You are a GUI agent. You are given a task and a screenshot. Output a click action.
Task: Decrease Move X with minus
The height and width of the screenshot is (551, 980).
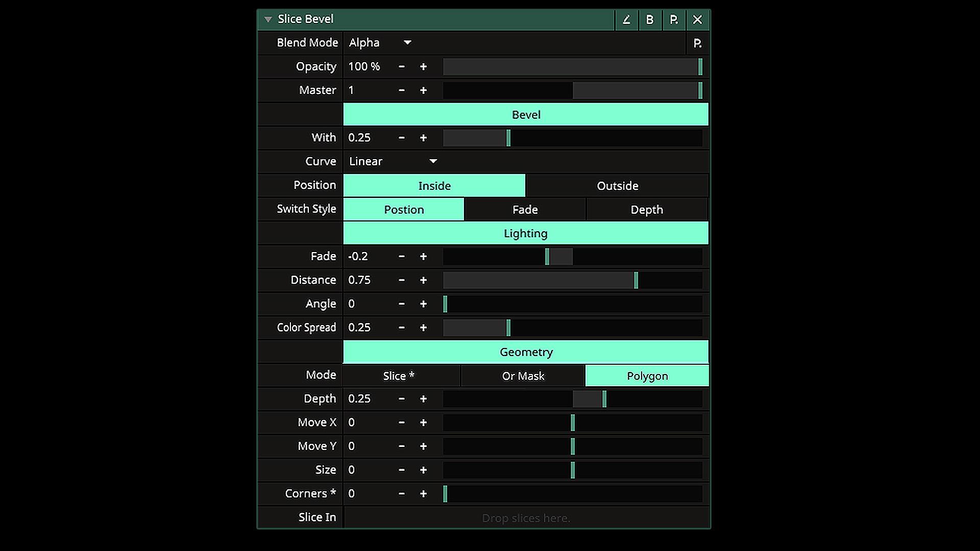click(402, 422)
